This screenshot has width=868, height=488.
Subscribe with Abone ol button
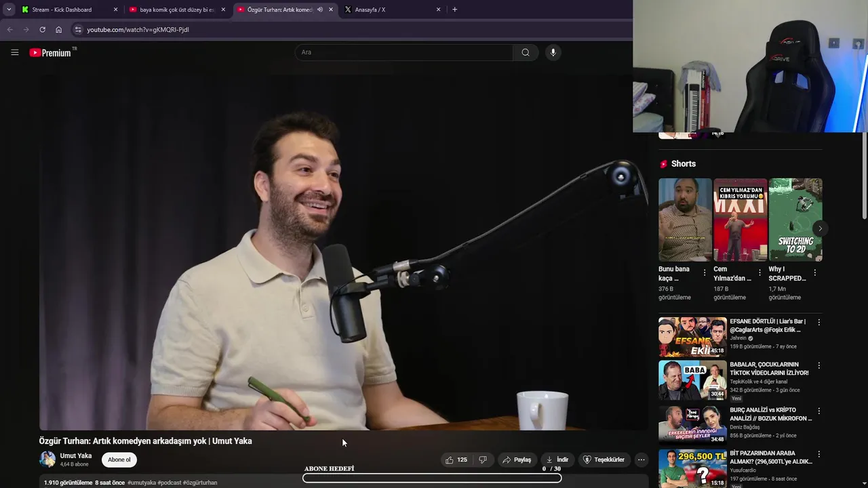[x=119, y=460]
